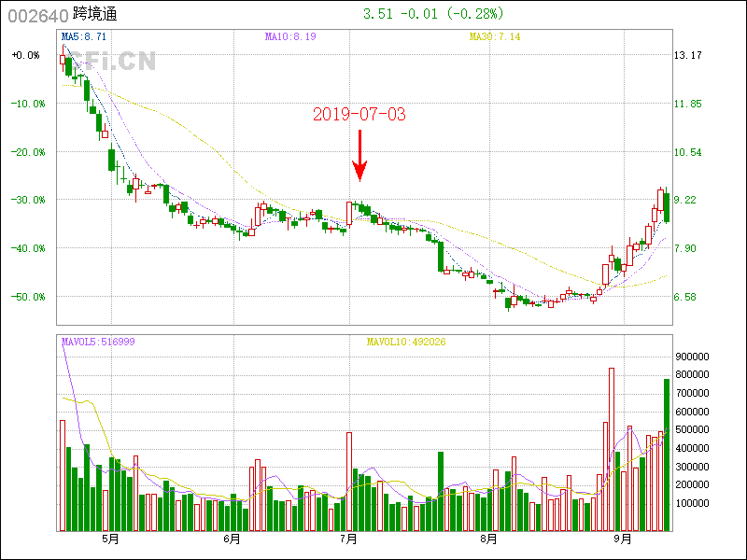This screenshot has height=560, width=747.
Task: Click the 7月 label on time axis
Action: coord(349,539)
